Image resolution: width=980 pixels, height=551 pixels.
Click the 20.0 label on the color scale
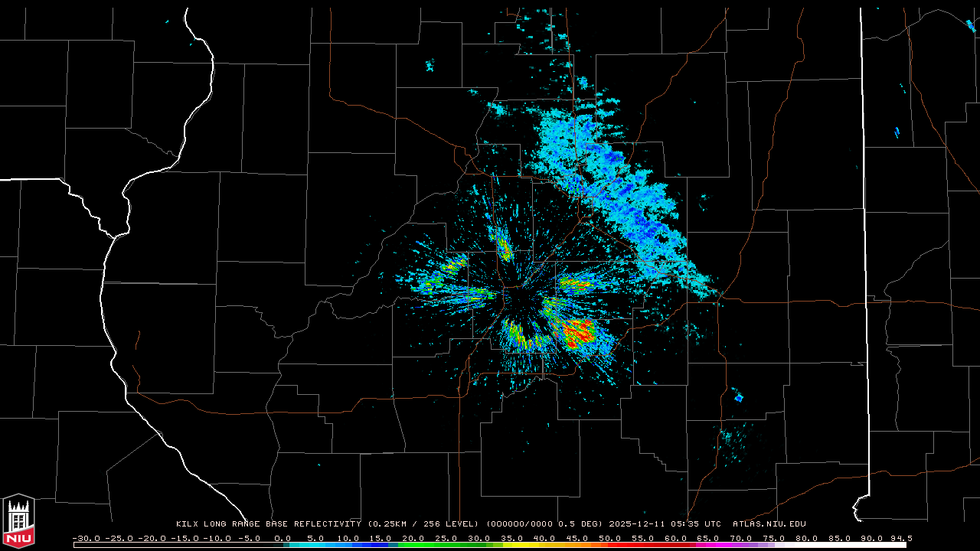point(413,538)
